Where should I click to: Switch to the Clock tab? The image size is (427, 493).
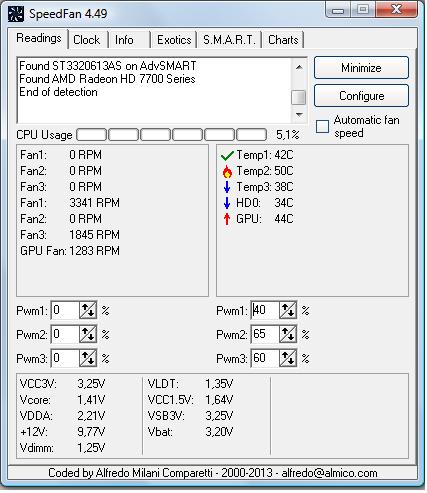tap(87, 40)
